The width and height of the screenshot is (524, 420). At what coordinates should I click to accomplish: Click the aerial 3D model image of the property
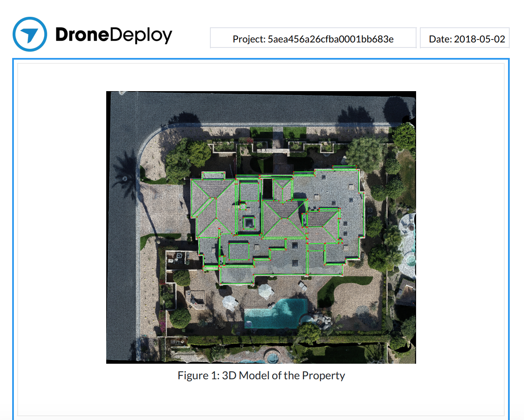pos(261,227)
